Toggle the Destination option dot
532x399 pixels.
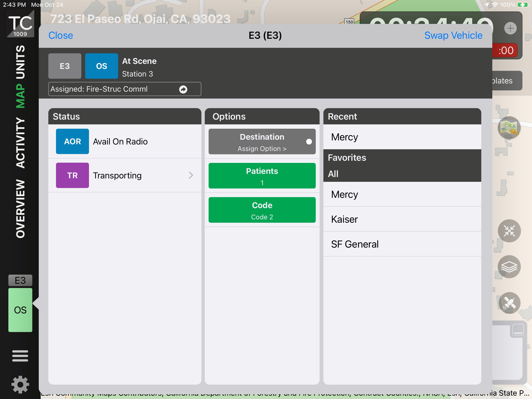309,142
